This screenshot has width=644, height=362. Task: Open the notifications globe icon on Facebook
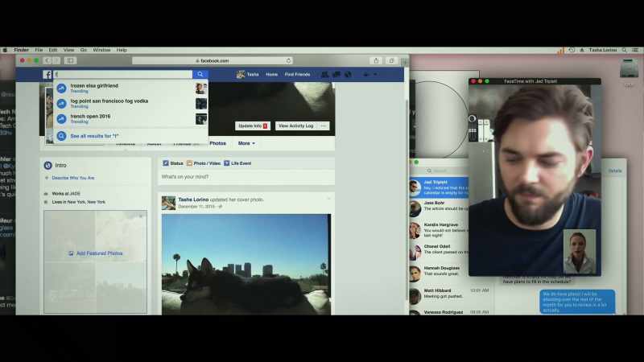[x=348, y=74]
